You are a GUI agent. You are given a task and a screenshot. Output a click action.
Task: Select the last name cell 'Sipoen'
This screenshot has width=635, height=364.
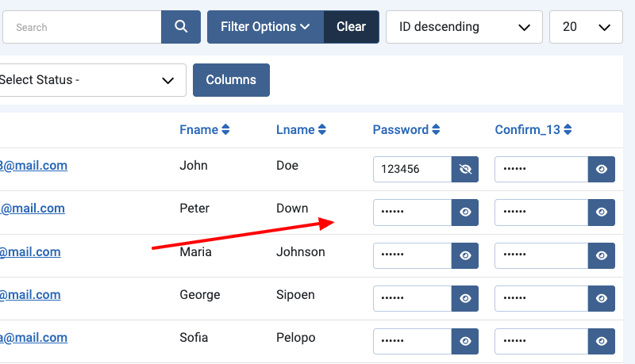pyautogui.click(x=295, y=295)
